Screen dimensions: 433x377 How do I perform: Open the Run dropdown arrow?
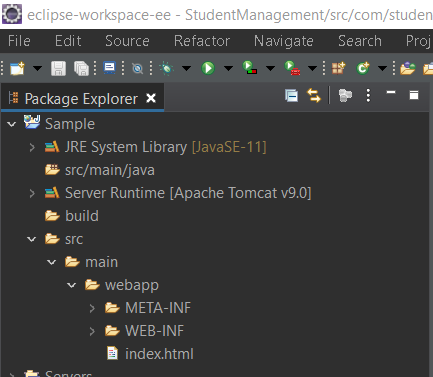click(x=228, y=69)
